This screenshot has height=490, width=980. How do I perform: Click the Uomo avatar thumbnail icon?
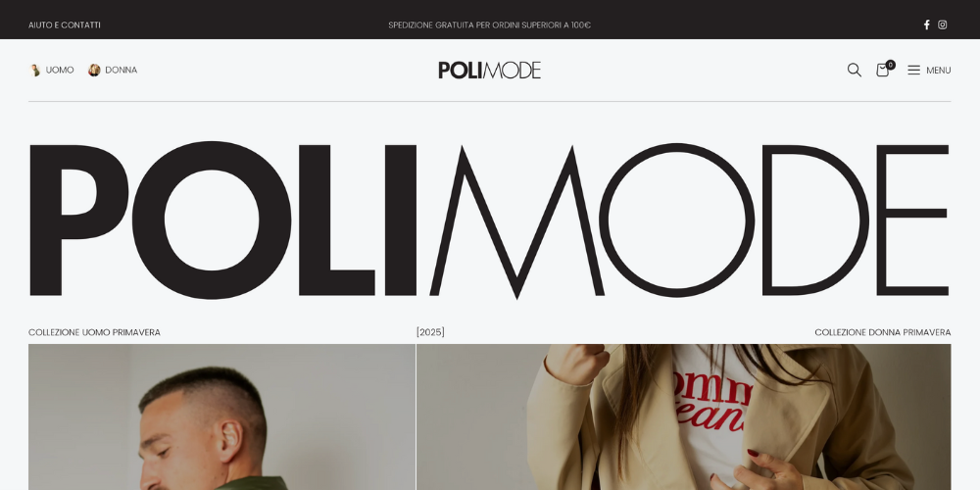pos(35,70)
